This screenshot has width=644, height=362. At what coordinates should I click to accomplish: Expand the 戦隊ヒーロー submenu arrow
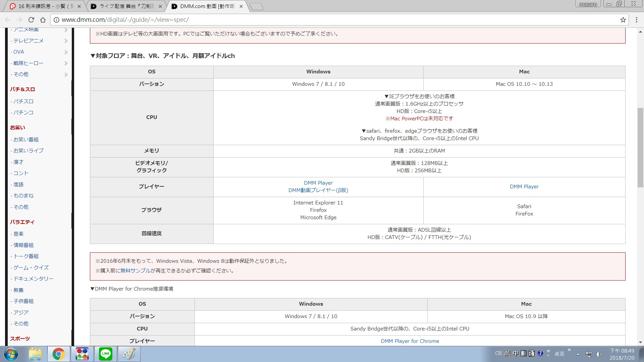[x=66, y=63]
